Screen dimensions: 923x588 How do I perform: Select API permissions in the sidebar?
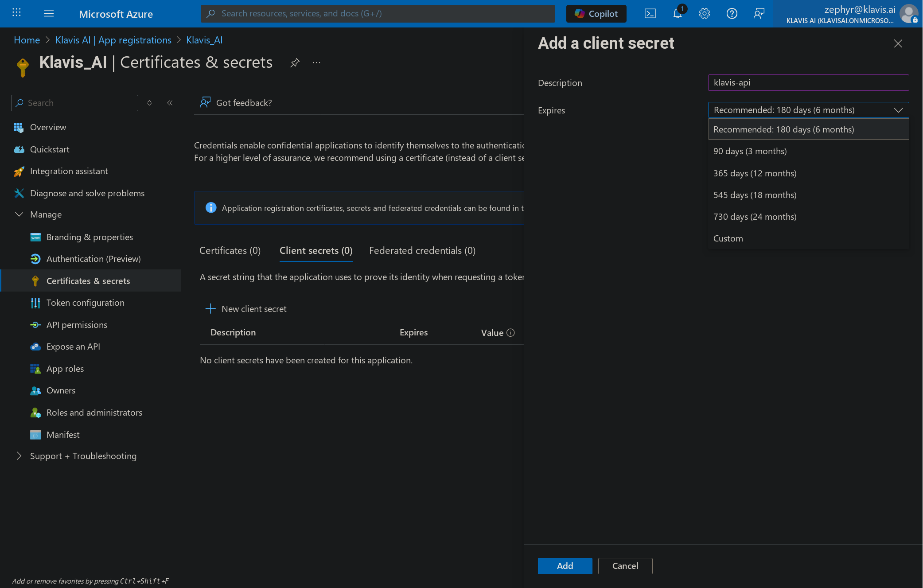(x=77, y=325)
